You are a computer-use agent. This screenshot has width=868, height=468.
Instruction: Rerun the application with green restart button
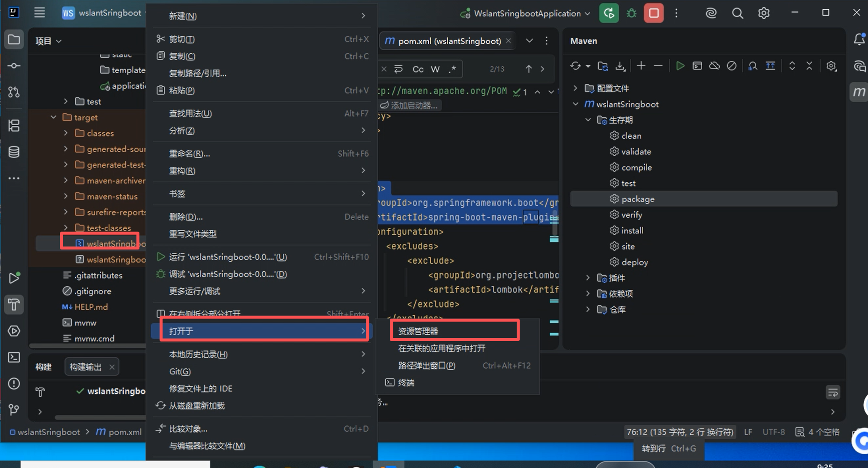pos(609,13)
